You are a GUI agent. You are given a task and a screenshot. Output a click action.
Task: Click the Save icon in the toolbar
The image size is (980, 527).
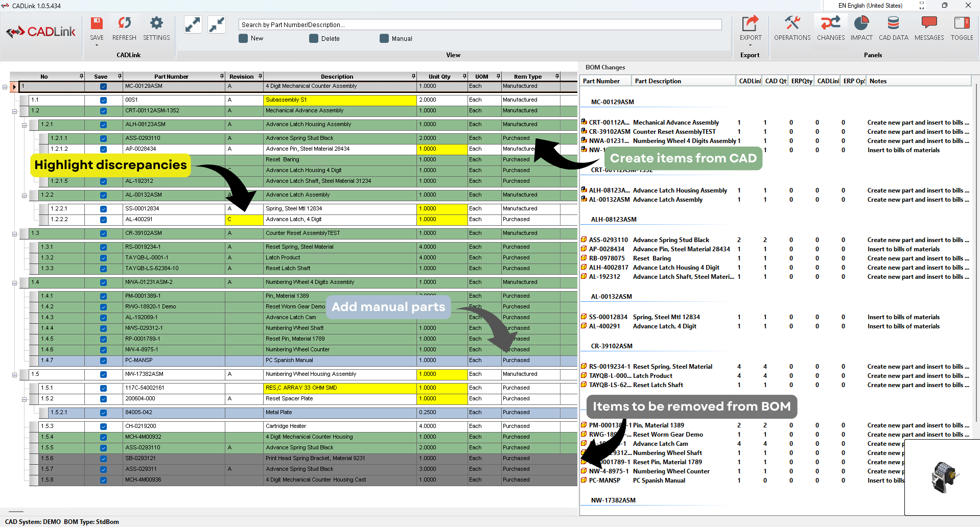tap(97, 23)
